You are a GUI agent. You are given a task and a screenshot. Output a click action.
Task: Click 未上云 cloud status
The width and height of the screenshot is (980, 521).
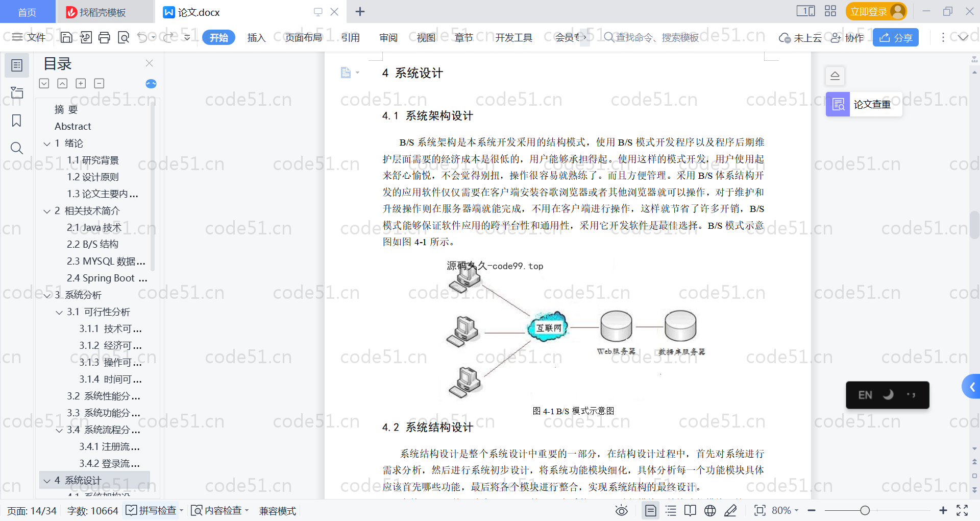point(800,38)
